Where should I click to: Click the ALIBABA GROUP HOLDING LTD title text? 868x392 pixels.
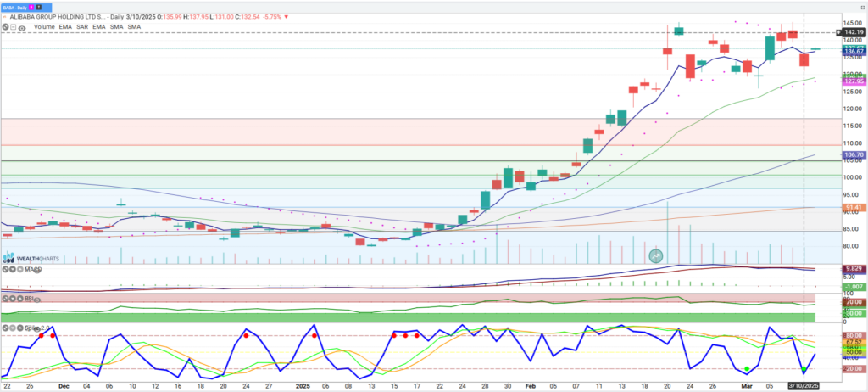pyautogui.click(x=58, y=17)
